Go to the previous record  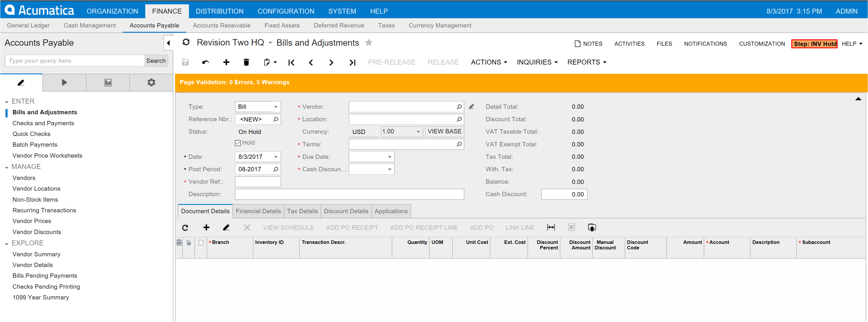311,62
